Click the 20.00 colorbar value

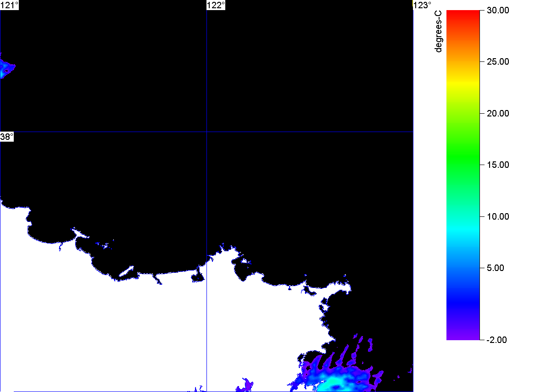(x=498, y=114)
